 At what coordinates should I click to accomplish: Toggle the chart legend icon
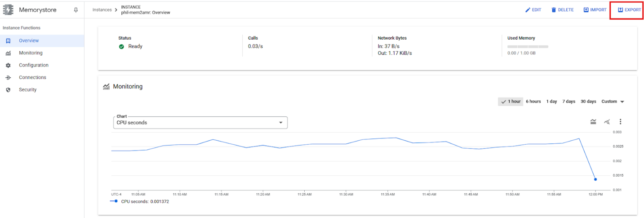pyautogui.click(x=593, y=122)
